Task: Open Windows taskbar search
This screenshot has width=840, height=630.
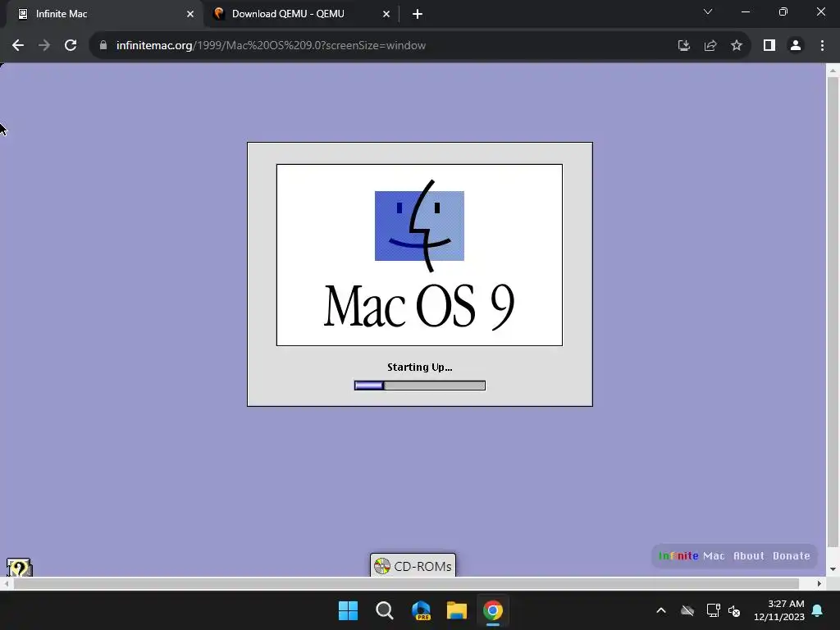Action: tap(385, 610)
